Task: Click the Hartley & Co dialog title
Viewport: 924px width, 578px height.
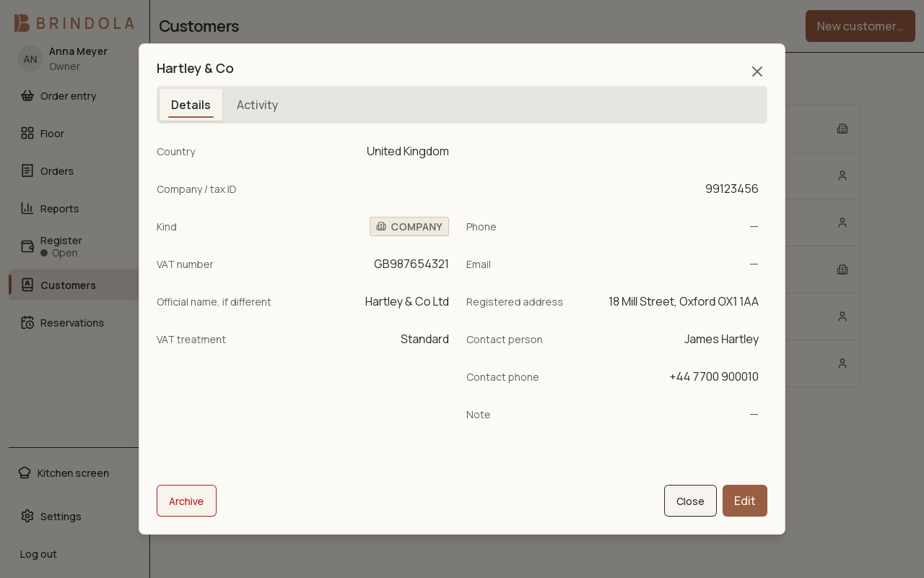Action: coord(195,68)
